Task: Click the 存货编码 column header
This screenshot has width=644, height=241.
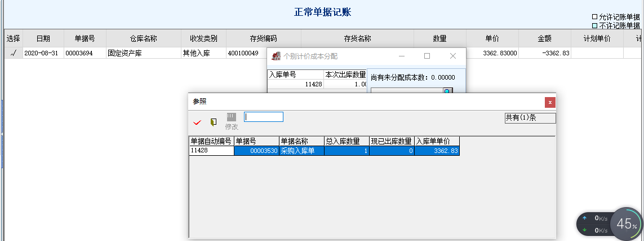Action: coord(263,38)
